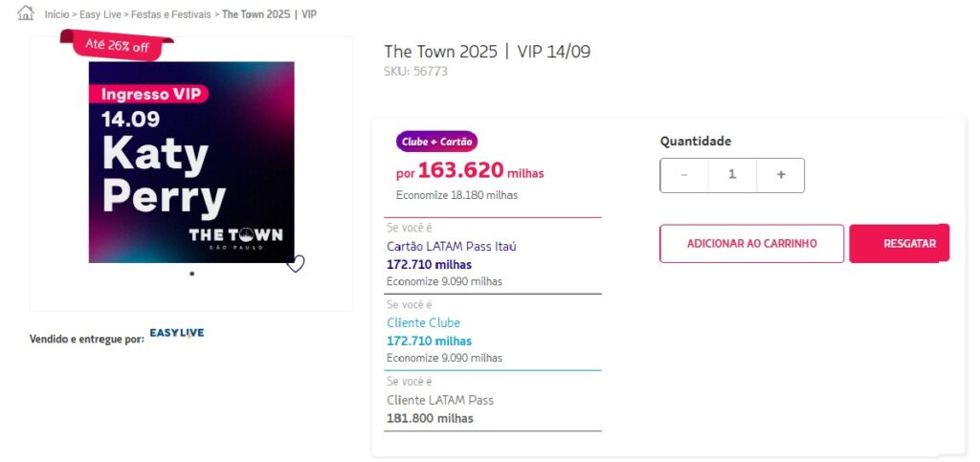980x462 pixels.
Task: Click the "Clube + Cartão" purple badge
Action: (436, 142)
